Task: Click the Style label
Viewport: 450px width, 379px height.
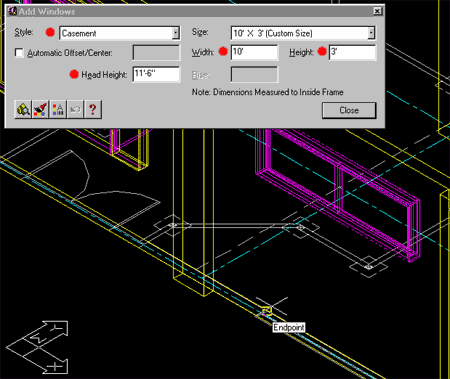Action: point(24,32)
